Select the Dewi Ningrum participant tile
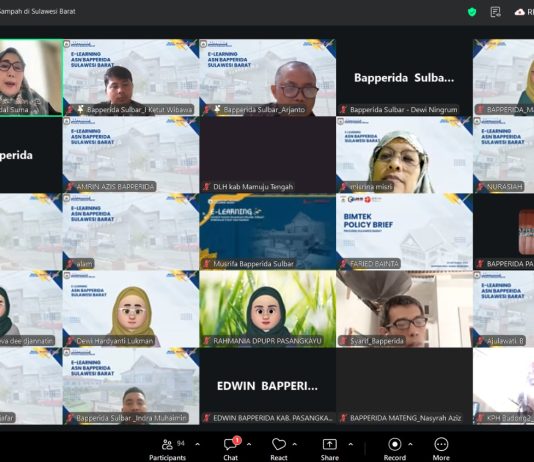Viewport: 534px width, 462px height. (404, 78)
